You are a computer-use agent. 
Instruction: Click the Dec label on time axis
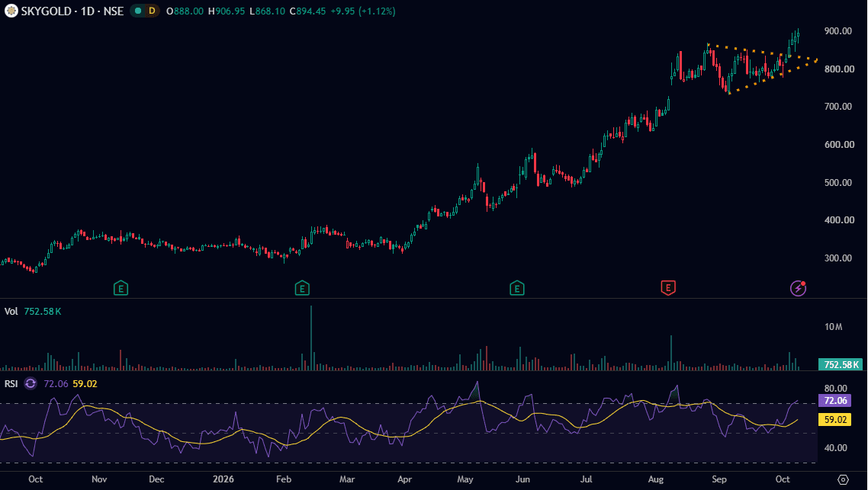156,479
